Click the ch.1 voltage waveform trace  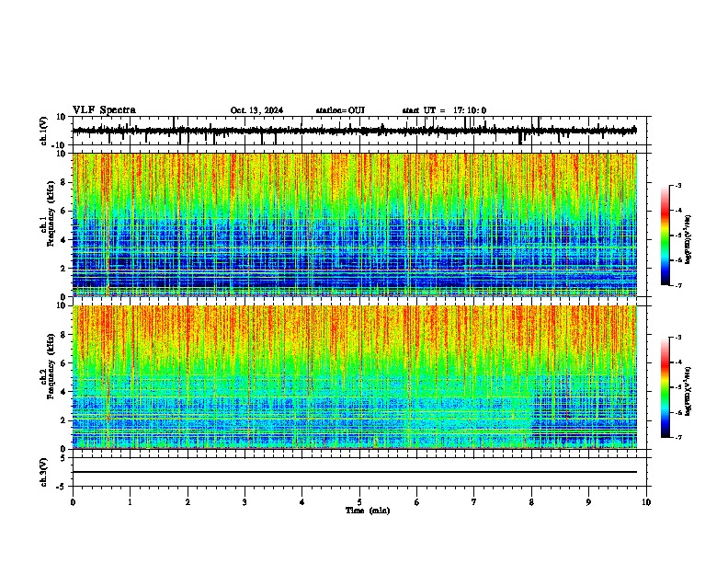click(355, 131)
